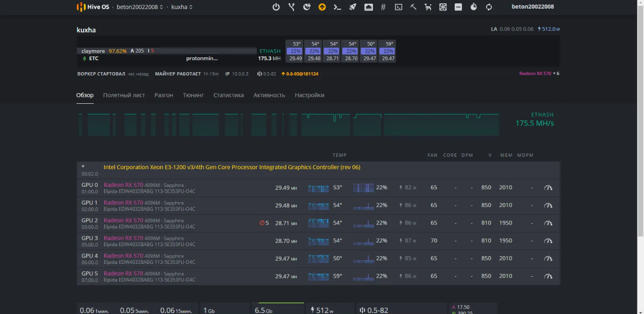Click the orange upgrade arrow icon
This screenshot has width=644, height=314.
pos(322,7)
